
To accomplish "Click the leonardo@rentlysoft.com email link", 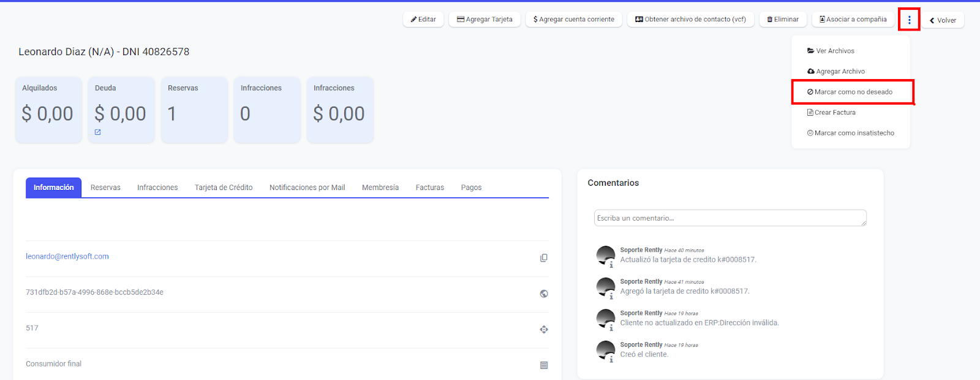I will [67, 257].
